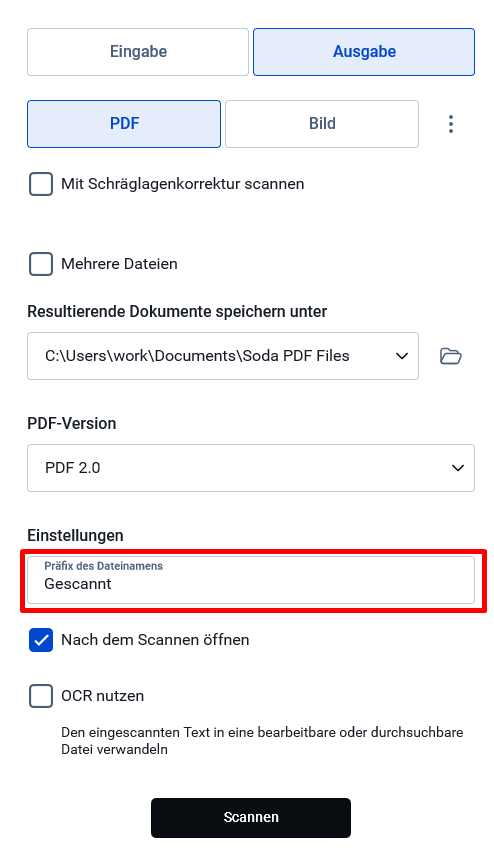Viewport: 494px width, 859px height.
Task: Click the Nach dem Scannen öffnen label
Action: coord(156,640)
